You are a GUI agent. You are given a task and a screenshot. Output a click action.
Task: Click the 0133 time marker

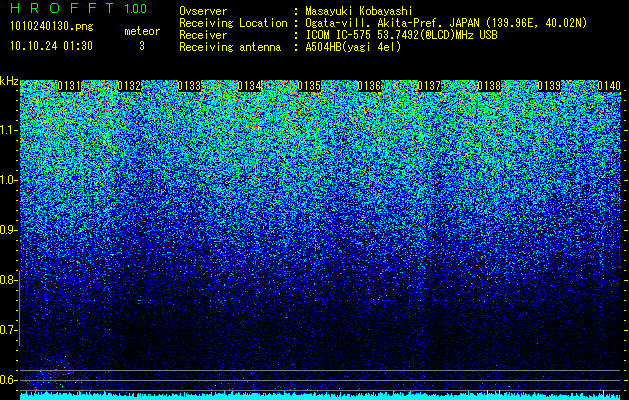tap(189, 86)
